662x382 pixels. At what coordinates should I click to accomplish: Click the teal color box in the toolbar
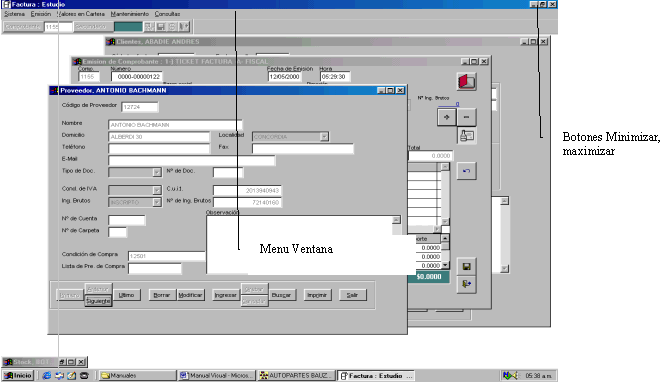tap(128, 27)
